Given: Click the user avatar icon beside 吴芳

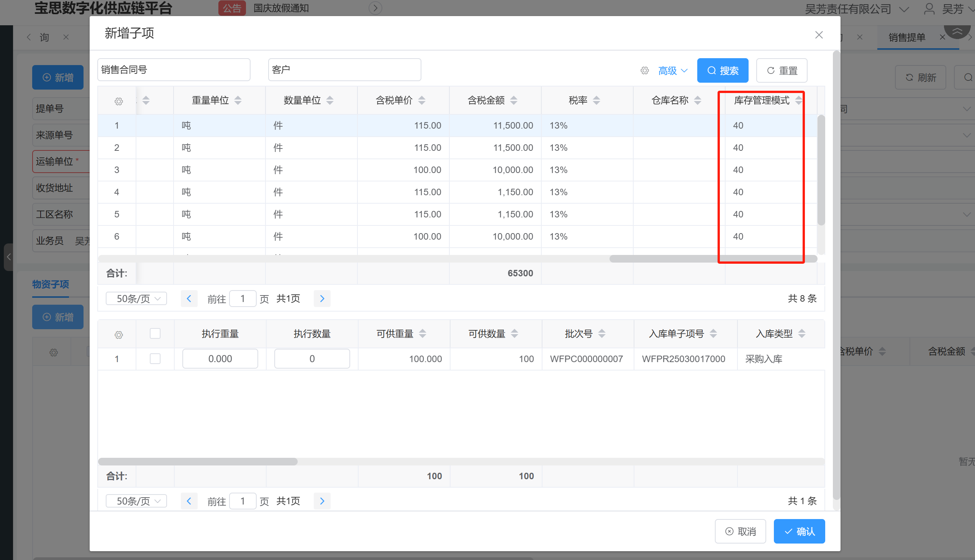Looking at the screenshot, I should click(929, 8).
